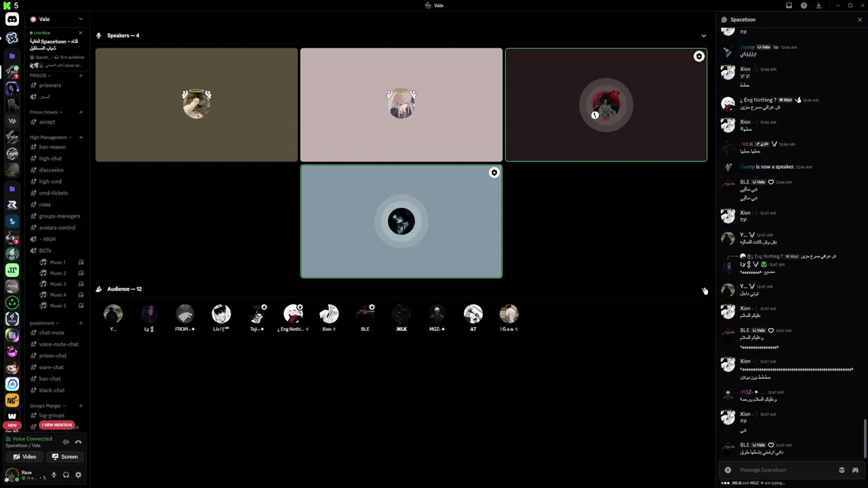This screenshot has height=488, width=868.
Task: Select the pink speaker tile
Action: (x=401, y=105)
